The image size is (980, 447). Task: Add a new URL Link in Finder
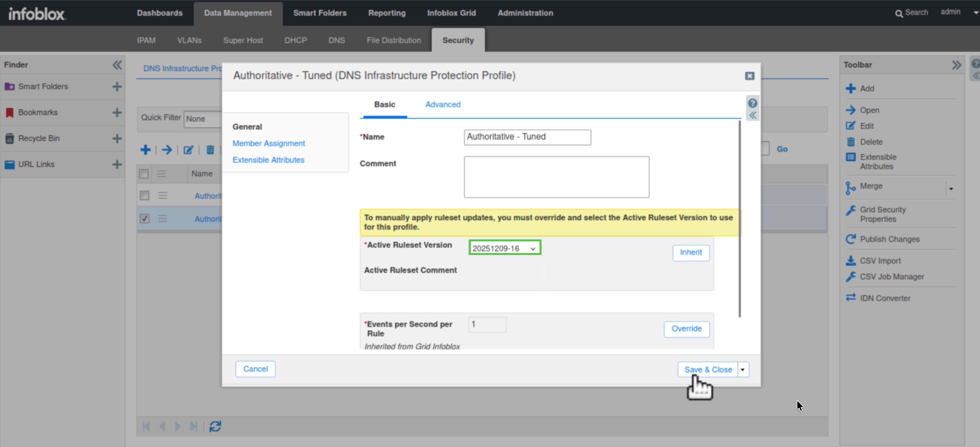click(117, 164)
